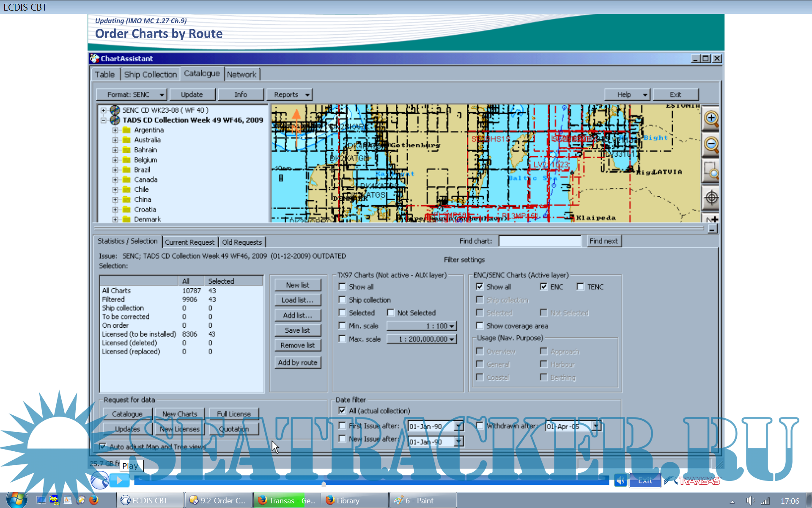This screenshot has height=508, width=812.
Task: Select the zoom-to-area rectangle tool
Action: pos(711,171)
